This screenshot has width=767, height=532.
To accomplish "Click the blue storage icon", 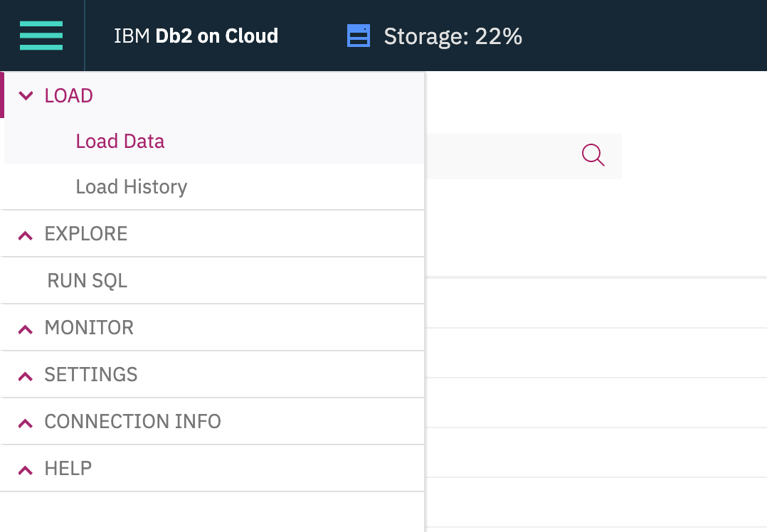I will pyautogui.click(x=359, y=36).
